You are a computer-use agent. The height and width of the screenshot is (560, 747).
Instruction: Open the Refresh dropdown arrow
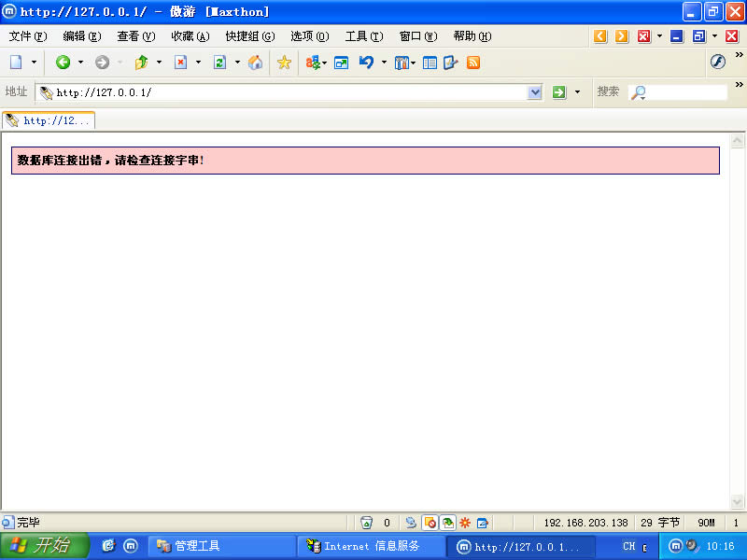coord(237,63)
